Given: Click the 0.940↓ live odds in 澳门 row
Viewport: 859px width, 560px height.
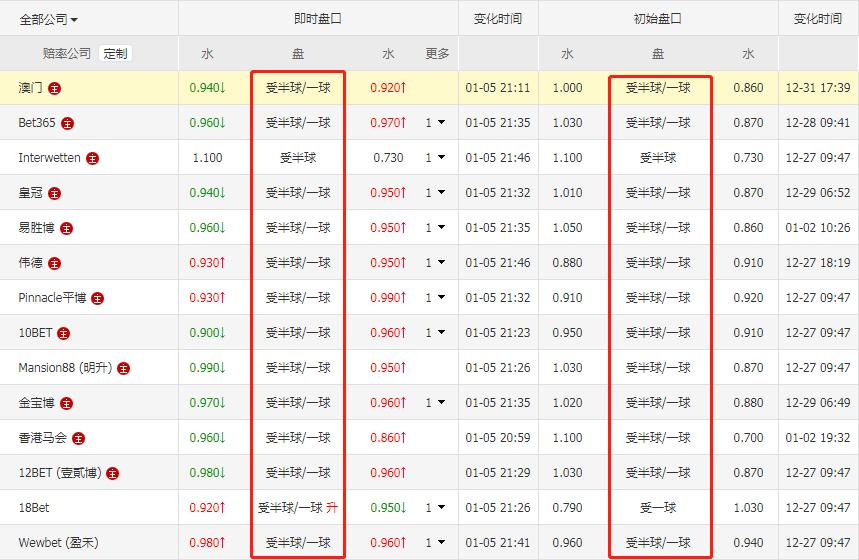Looking at the screenshot, I should (208, 88).
